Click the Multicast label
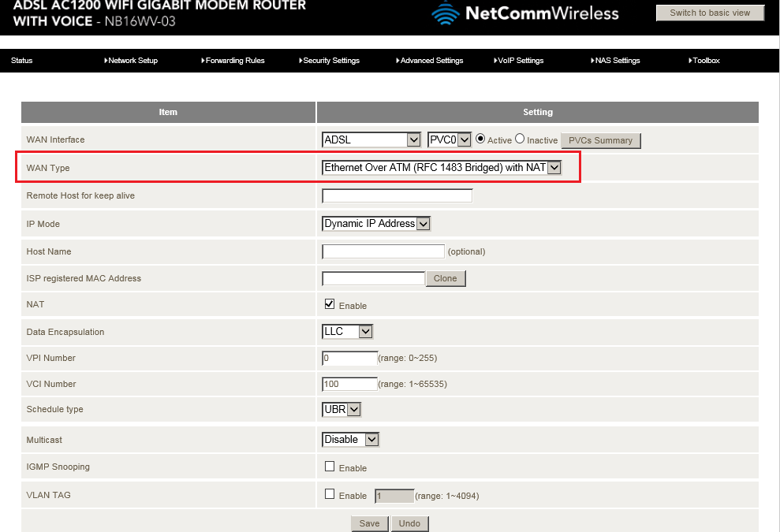 (x=44, y=440)
